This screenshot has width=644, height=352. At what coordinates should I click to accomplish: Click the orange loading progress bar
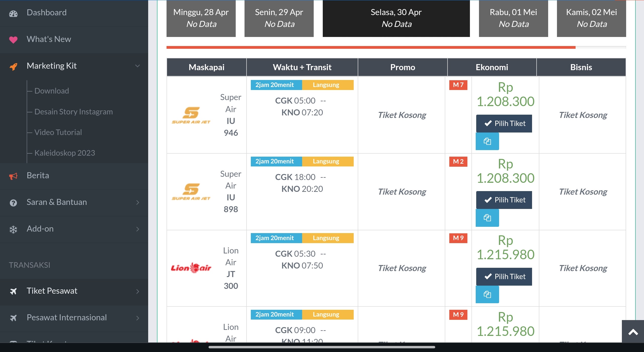click(371, 47)
